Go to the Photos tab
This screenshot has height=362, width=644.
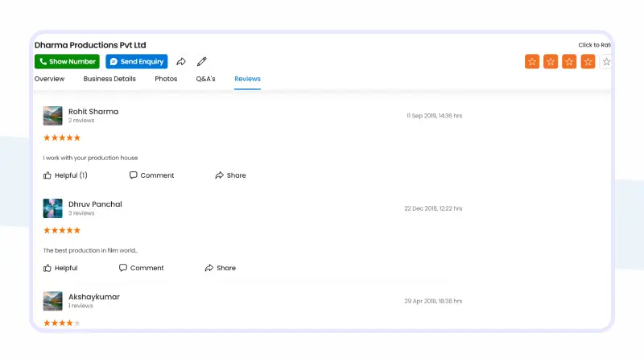166,79
